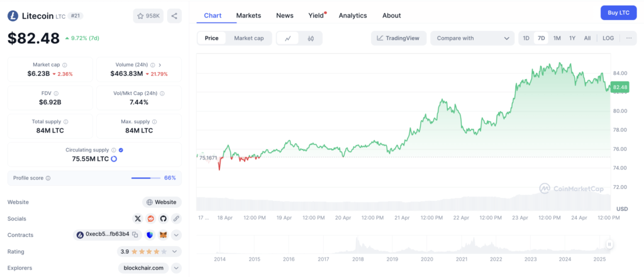Open the Chart tab
644x277 pixels.
click(213, 16)
